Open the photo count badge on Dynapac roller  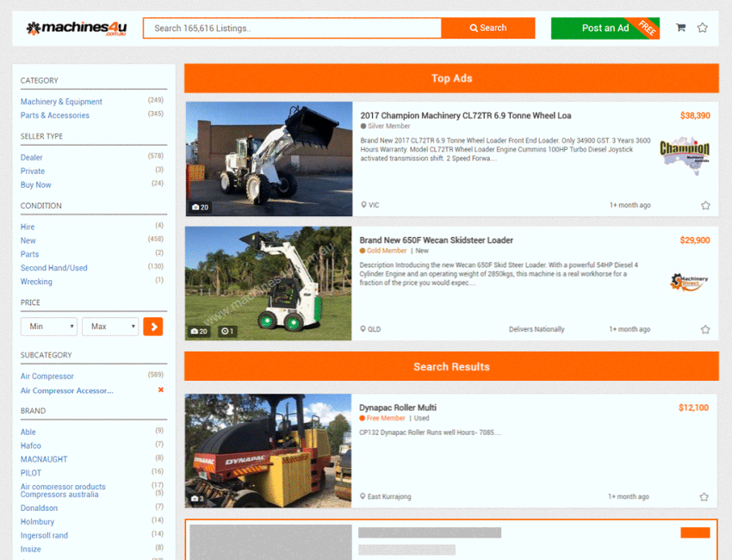(x=197, y=499)
